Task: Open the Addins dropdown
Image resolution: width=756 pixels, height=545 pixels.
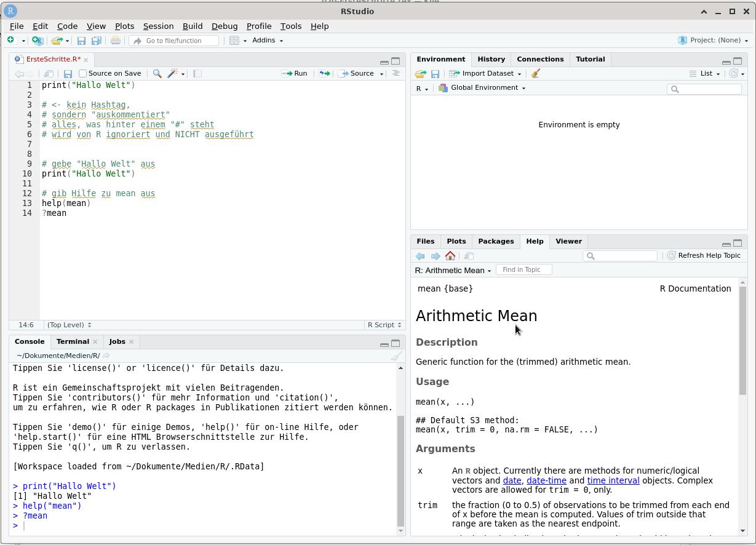Action: coord(268,41)
